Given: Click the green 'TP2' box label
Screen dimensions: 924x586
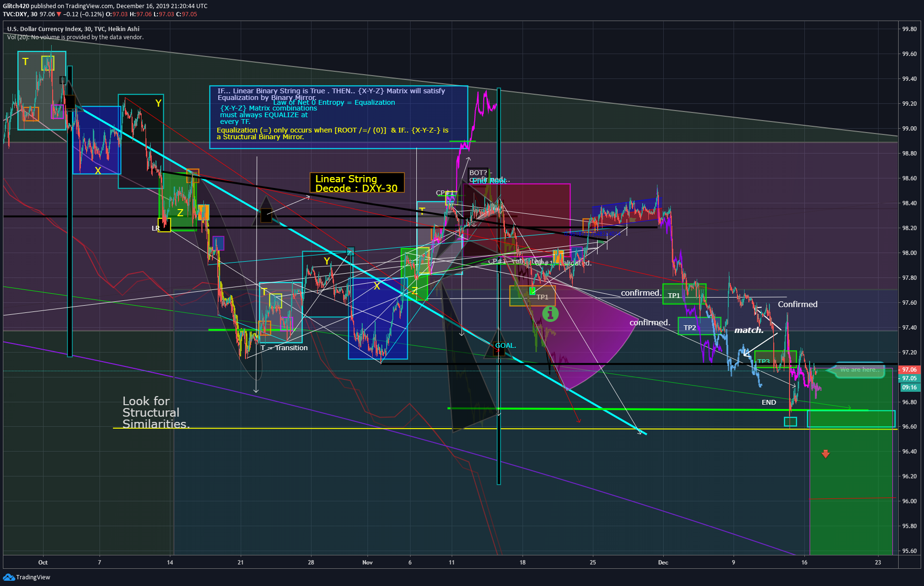Looking at the screenshot, I should click(x=690, y=328).
